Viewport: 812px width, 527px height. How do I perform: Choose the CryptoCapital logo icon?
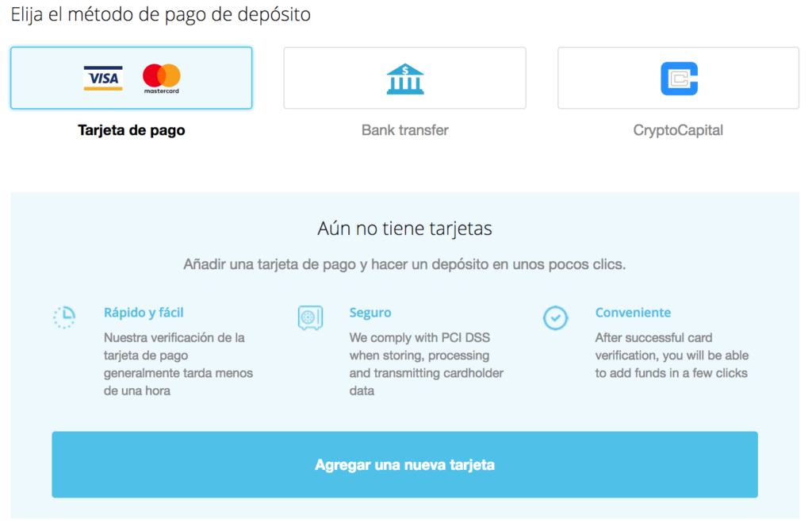tap(679, 79)
